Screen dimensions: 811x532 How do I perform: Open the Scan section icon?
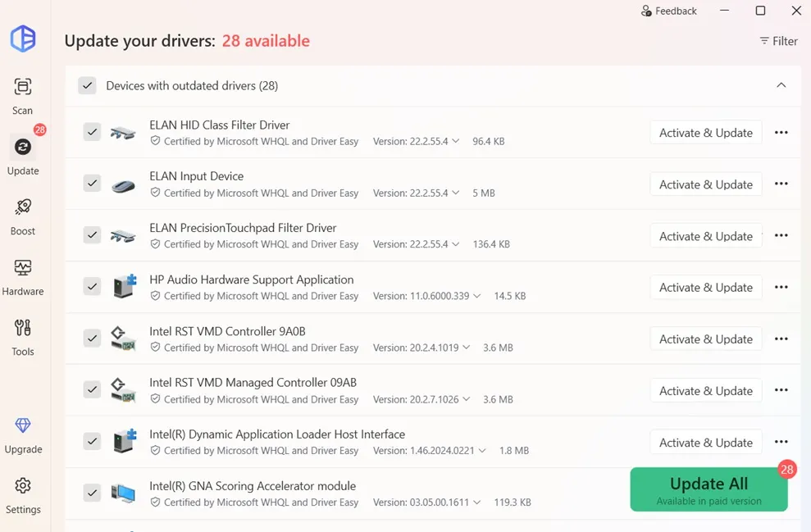tap(23, 86)
